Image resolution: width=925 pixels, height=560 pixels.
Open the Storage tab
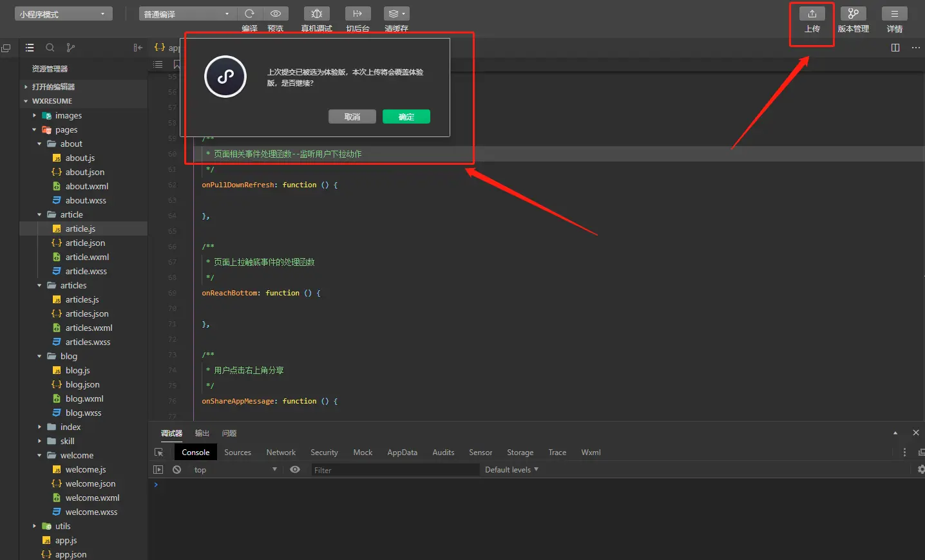520,453
